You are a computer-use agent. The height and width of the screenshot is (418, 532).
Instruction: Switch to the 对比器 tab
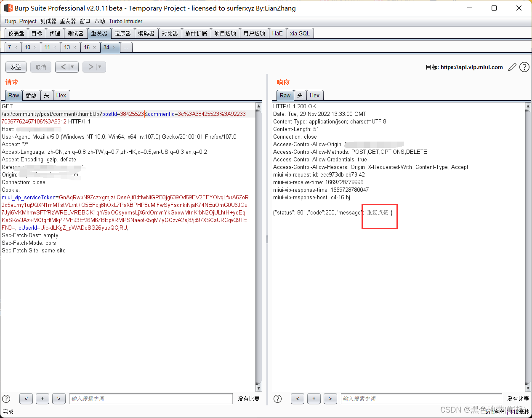pyautogui.click(x=170, y=33)
